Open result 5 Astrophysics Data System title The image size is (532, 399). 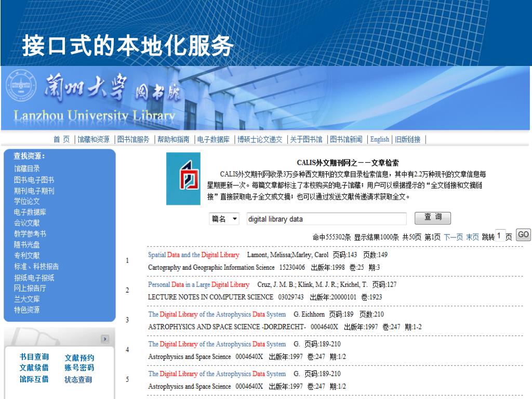(217, 374)
